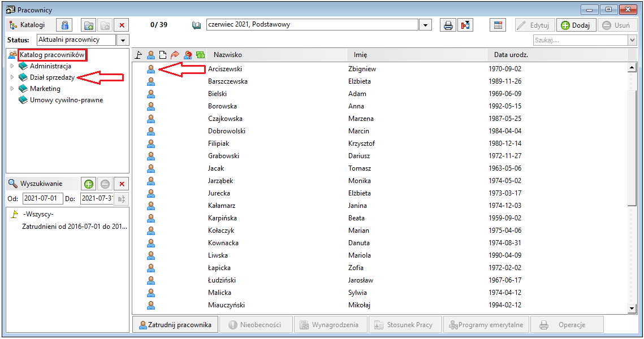The image size is (644, 339).
Task: Open the czerwiec 2021 period dropdown
Action: coord(425,25)
